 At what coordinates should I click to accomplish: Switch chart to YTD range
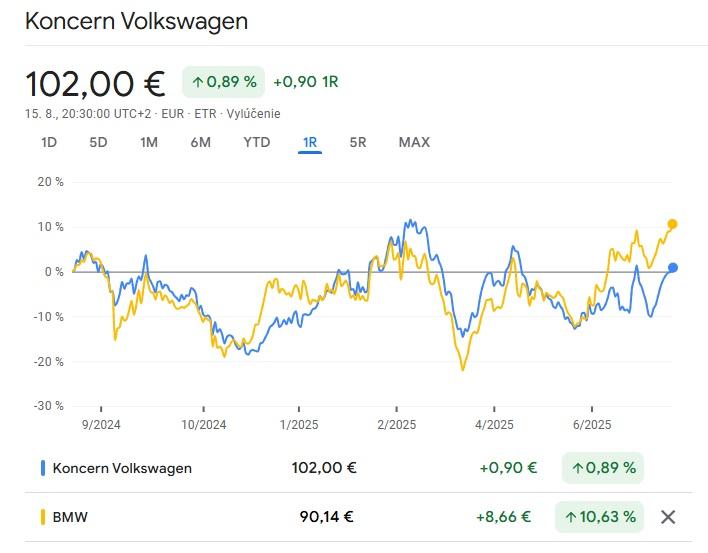click(x=257, y=142)
